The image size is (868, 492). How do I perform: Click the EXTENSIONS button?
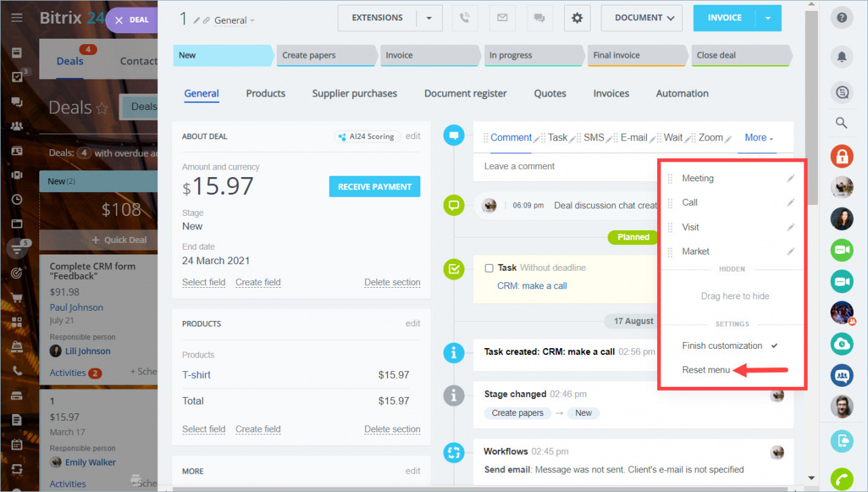tap(377, 18)
